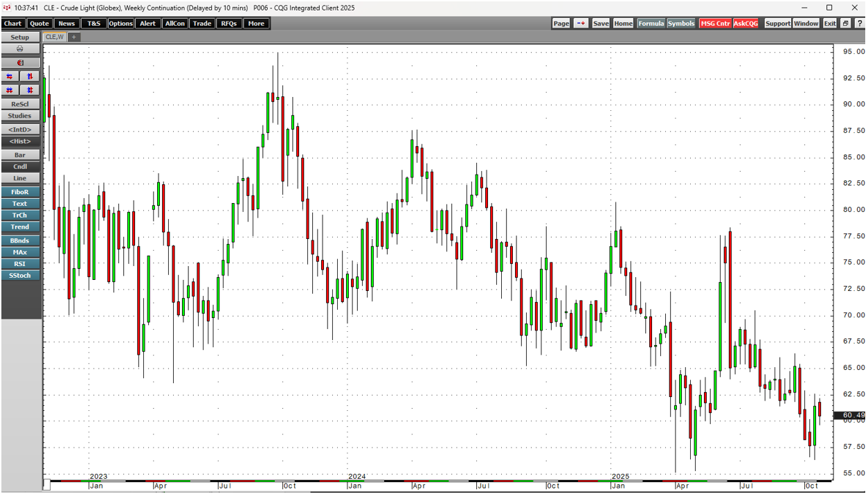Click the horizontal arrows icon with bar
This screenshot has width=868, height=494.
(x=10, y=90)
